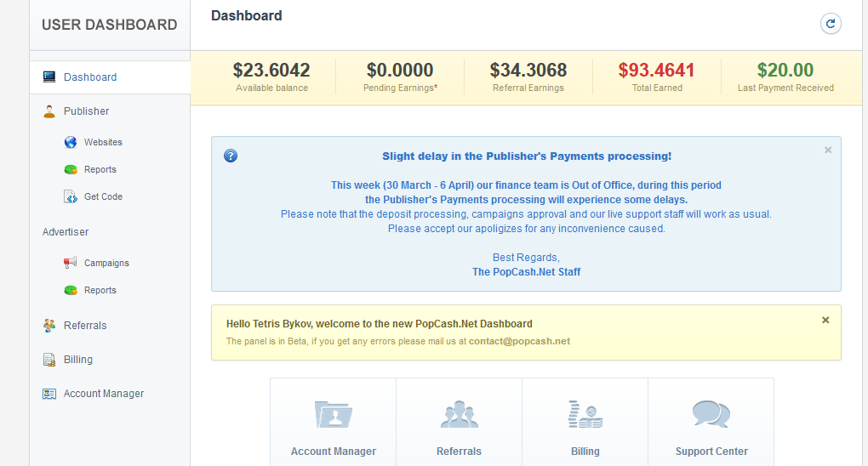Click the $23.6042 available balance value
Screen dimensions: 868x466
click(x=271, y=71)
